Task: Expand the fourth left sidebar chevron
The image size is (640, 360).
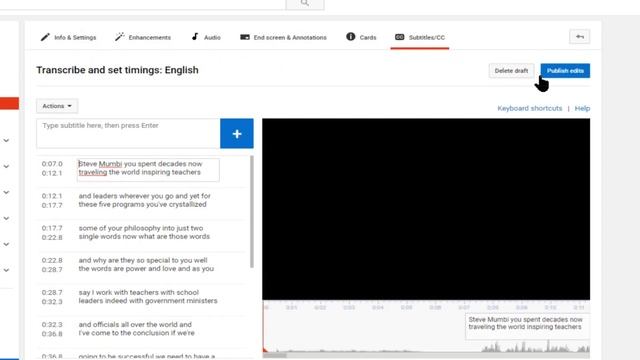Action: pyautogui.click(x=6, y=218)
